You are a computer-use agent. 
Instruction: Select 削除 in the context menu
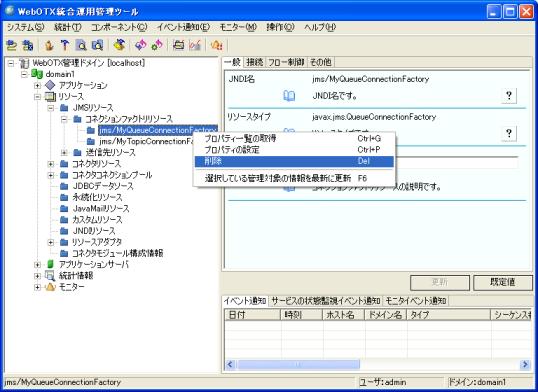tap(294, 161)
